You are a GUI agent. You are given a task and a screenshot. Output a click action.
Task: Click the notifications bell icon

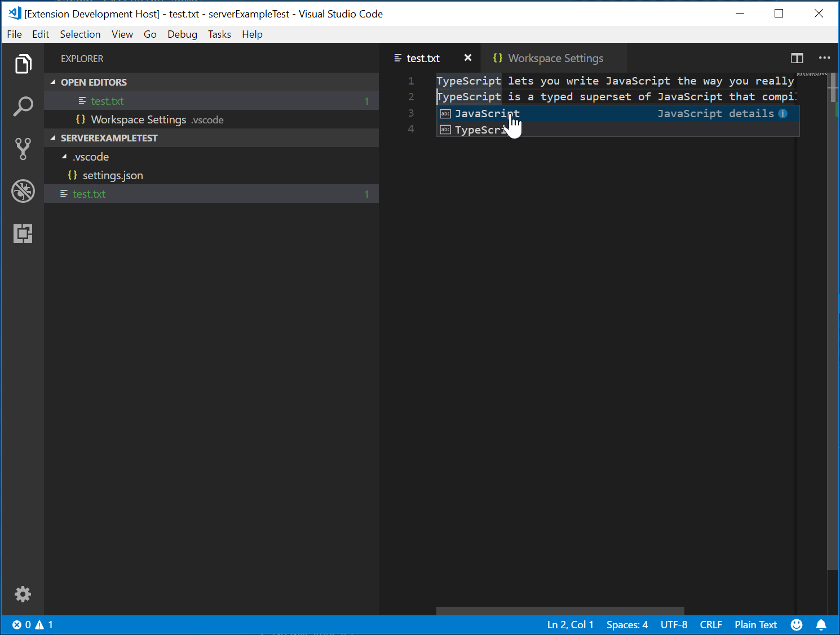point(821,624)
